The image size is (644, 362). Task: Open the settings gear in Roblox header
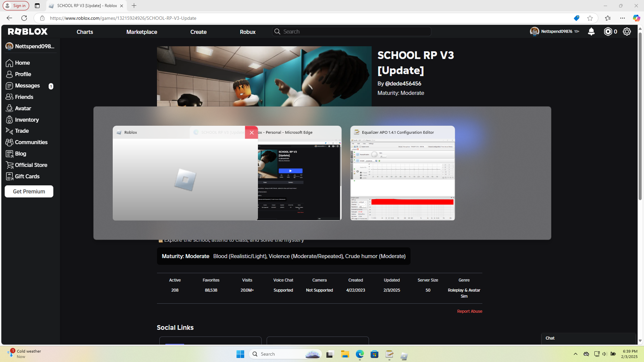[627, 32]
